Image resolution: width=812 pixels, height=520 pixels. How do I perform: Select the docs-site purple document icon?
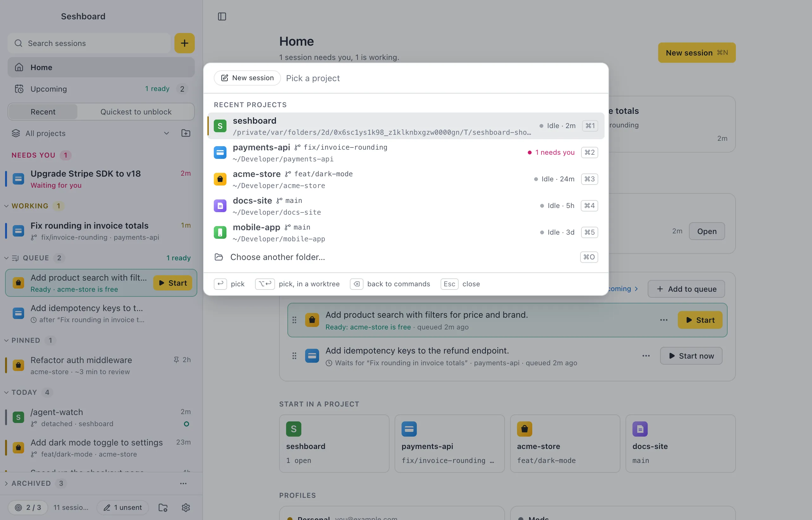click(220, 206)
